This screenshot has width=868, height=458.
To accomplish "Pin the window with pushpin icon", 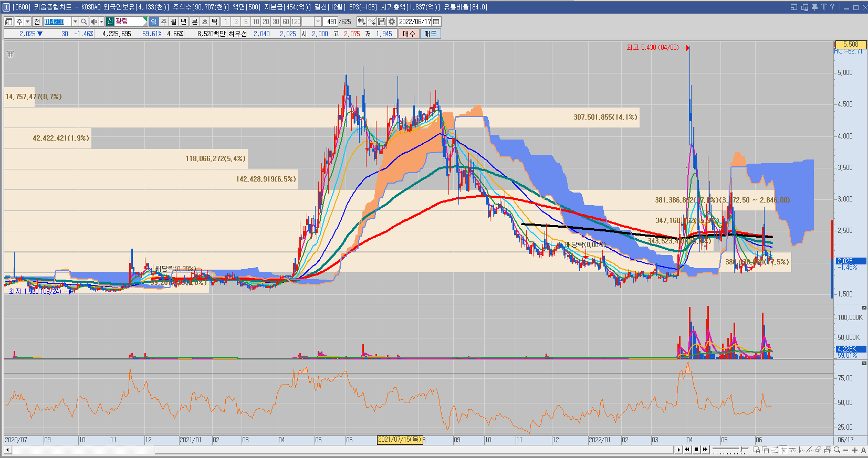I will point(814,7).
